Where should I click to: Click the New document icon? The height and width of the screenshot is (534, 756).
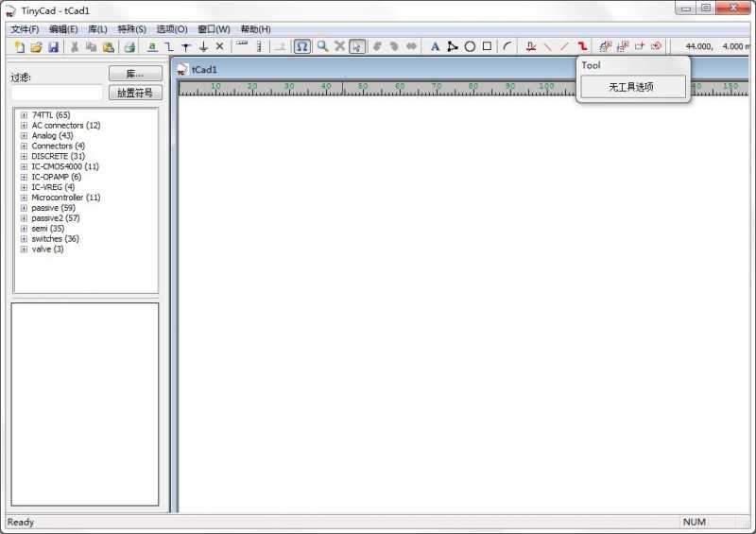19,47
